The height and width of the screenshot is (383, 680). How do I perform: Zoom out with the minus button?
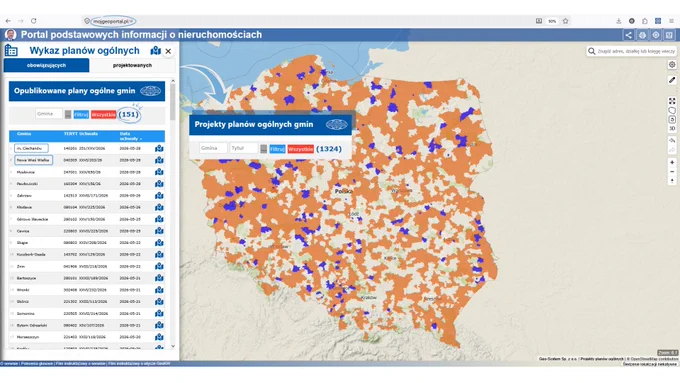pos(672,172)
